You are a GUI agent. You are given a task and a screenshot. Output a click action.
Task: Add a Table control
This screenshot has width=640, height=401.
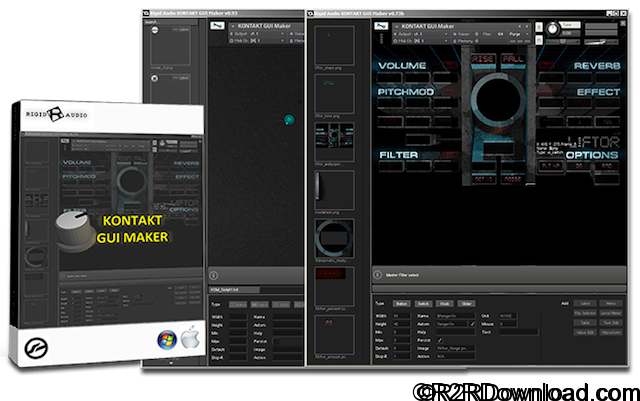pyautogui.click(x=585, y=323)
